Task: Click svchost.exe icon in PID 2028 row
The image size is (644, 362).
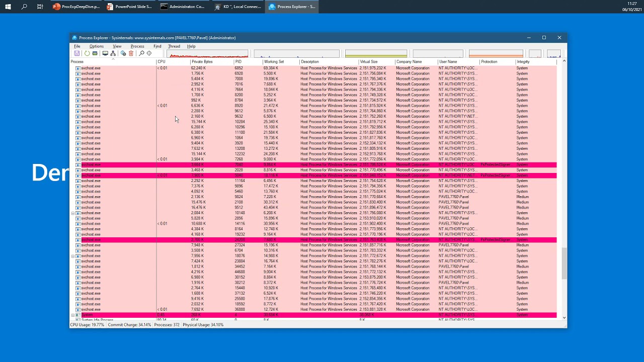Action: 78,170
